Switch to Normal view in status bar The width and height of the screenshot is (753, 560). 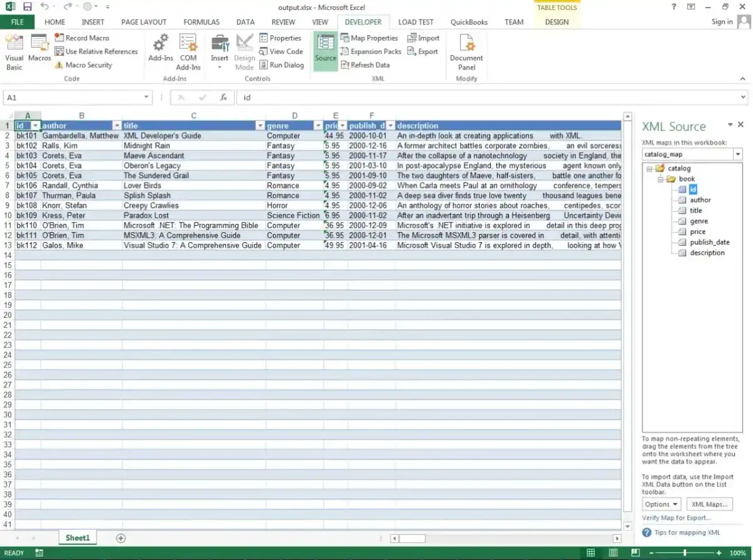(x=590, y=553)
